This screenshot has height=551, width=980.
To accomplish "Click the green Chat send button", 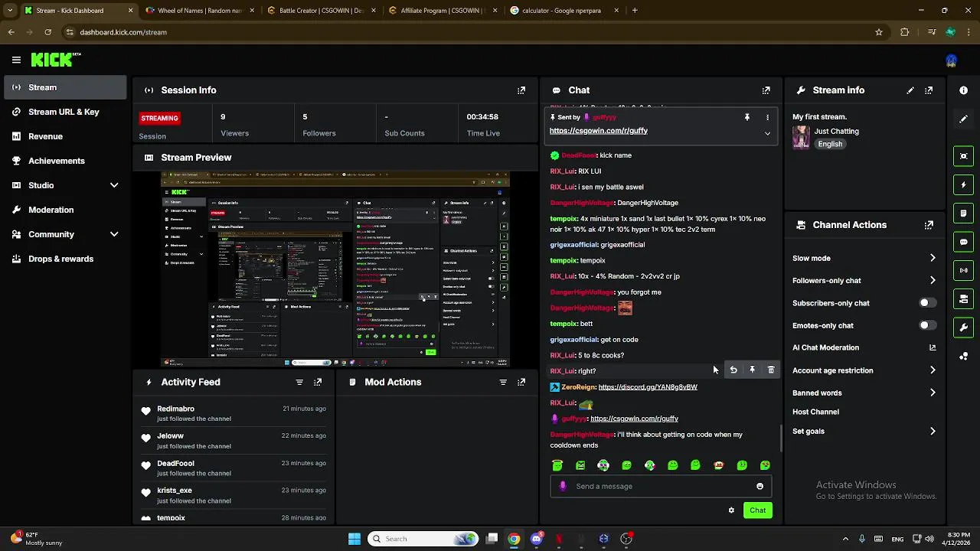I will tap(757, 510).
